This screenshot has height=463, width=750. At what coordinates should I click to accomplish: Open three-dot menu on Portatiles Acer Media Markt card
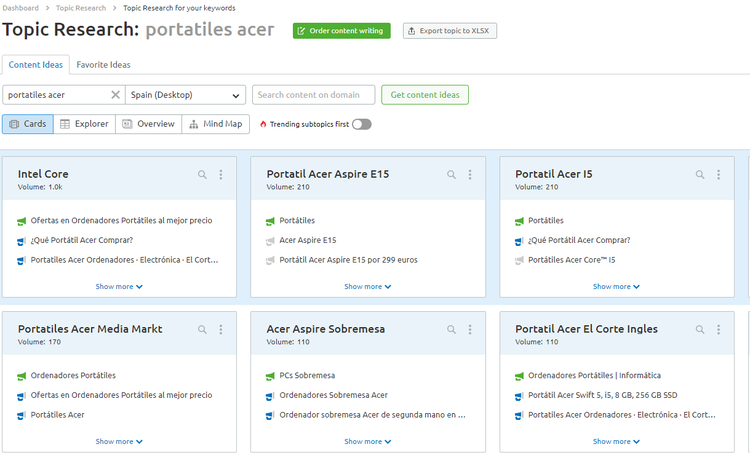(221, 330)
